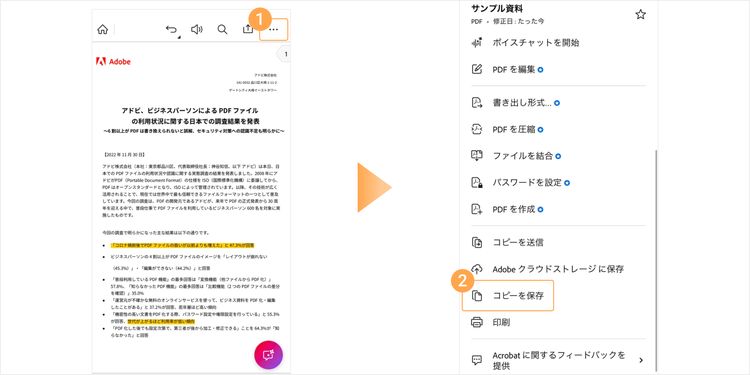Click the compress PDF icon
The height and width of the screenshot is (375, 750).
tap(477, 130)
